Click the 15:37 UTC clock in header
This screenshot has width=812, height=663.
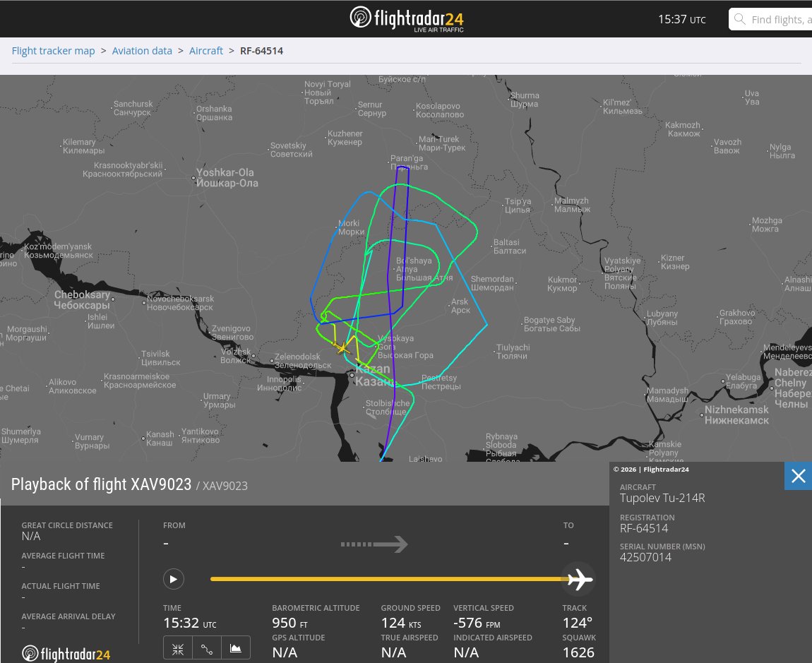[681, 19]
